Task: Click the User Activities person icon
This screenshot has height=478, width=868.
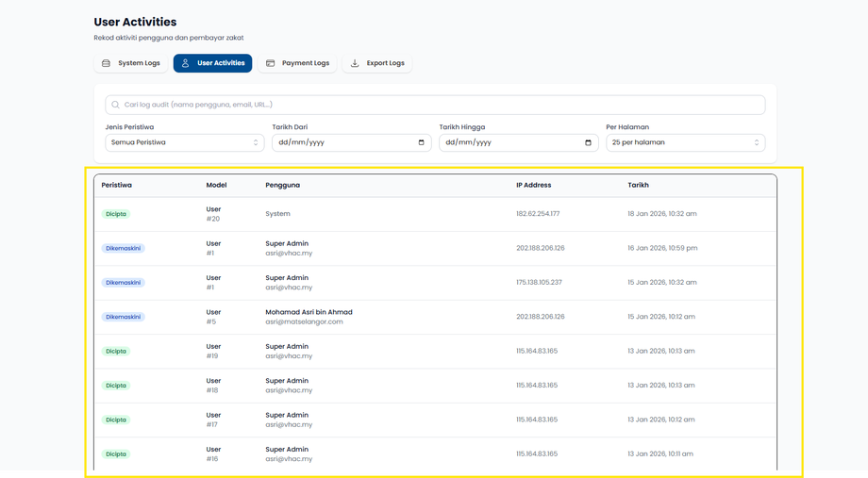Action: [x=186, y=63]
